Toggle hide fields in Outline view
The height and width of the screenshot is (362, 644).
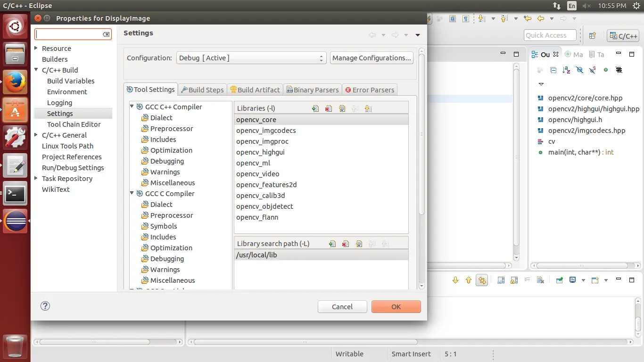tap(580, 70)
